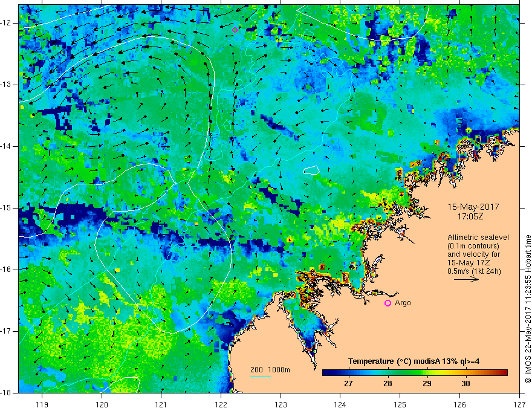Click longitude axis label 119
This screenshot has height=411, width=532.
point(42,404)
